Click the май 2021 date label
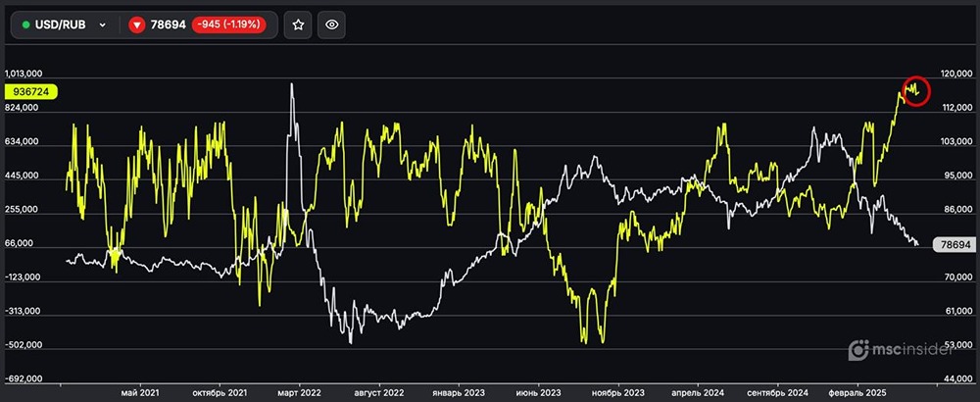 (x=140, y=393)
